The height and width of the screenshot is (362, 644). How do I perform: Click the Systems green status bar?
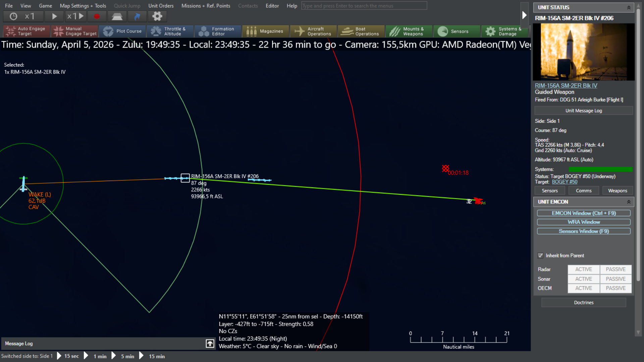[x=601, y=169]
